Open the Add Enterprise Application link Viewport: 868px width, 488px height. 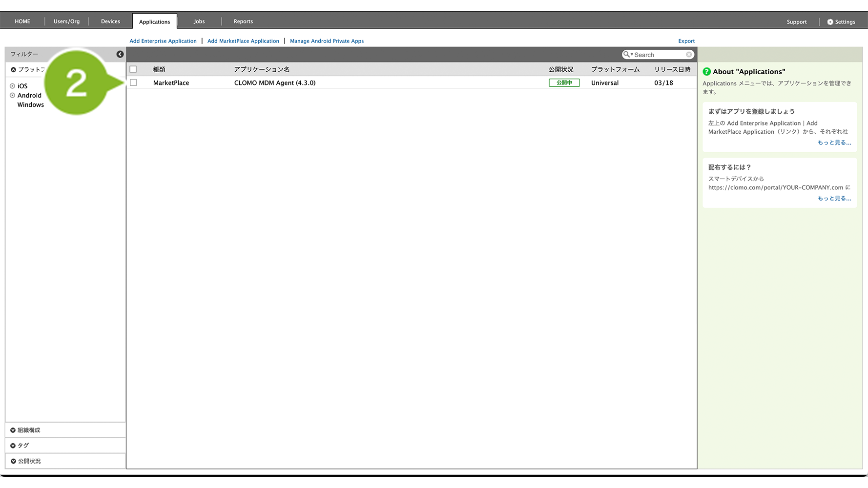(163, 41)
